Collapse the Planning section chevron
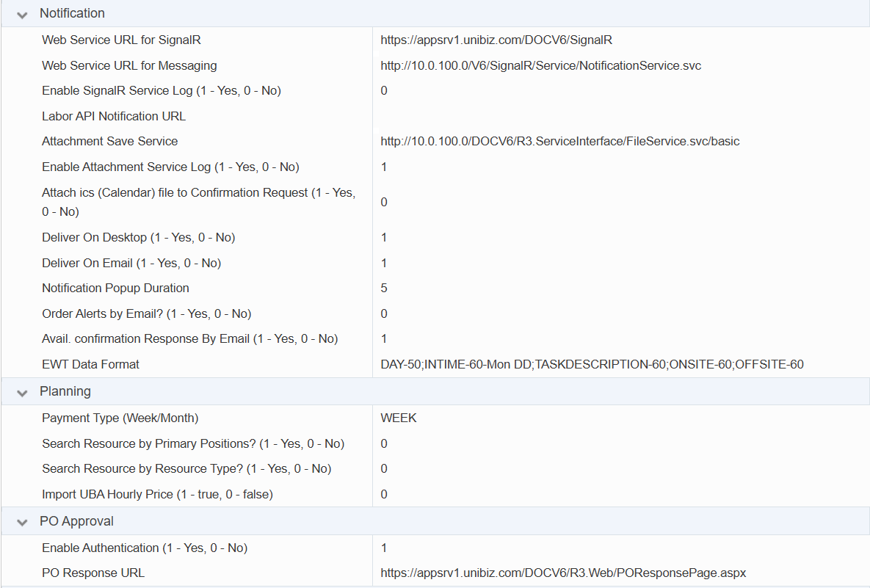 (23, 392)
